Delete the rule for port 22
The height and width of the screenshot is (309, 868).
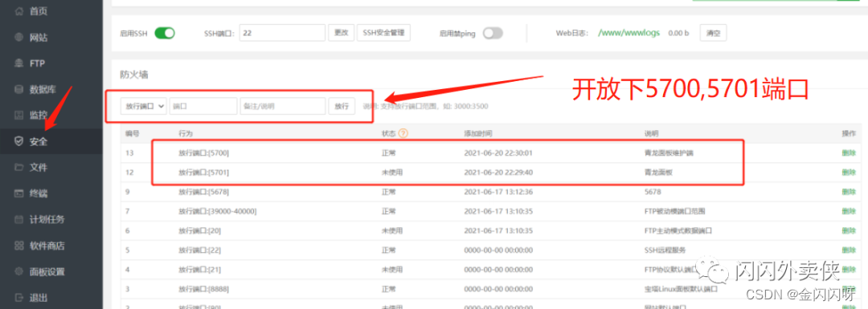849,250
